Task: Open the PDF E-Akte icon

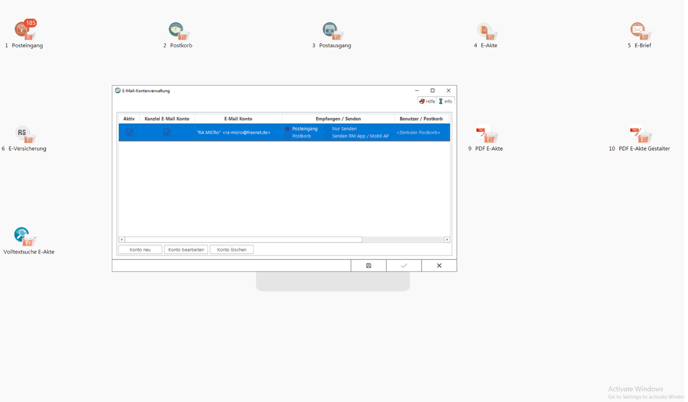Action: [x=487, y=134]
